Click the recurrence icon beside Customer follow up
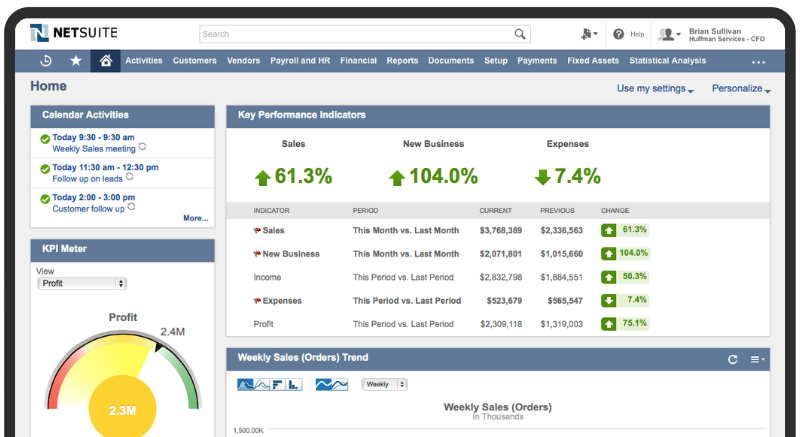800x437 pixels. pos(131,207)
